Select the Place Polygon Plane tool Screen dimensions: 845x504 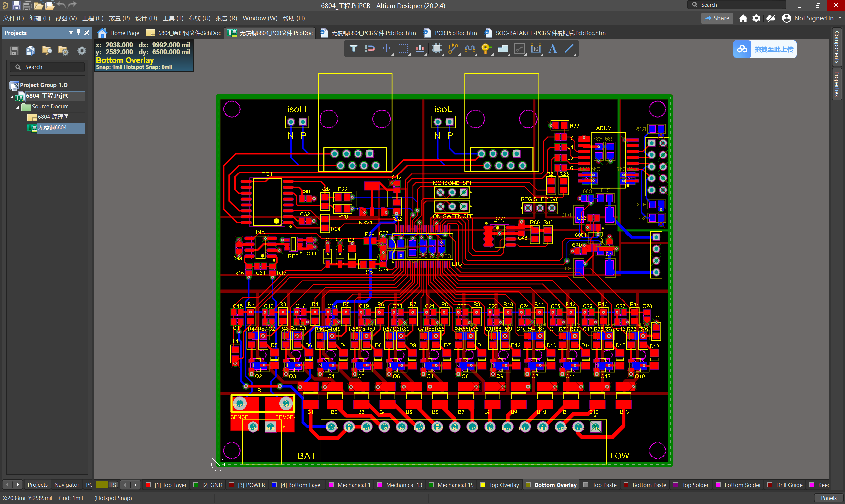(x=503, y=48)
